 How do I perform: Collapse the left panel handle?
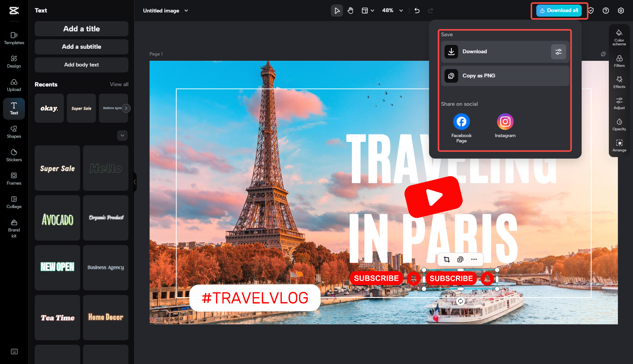(x=135, y=182)
